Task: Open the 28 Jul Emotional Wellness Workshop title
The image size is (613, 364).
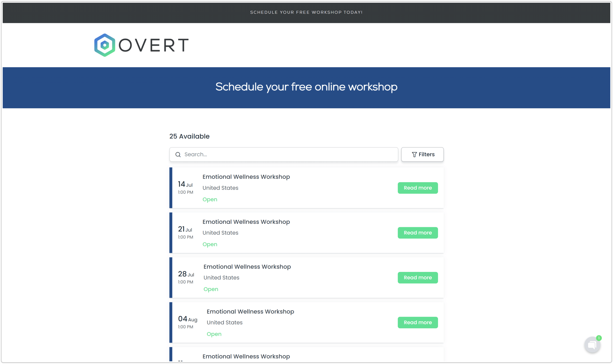Action: click(x=247, y=267)
